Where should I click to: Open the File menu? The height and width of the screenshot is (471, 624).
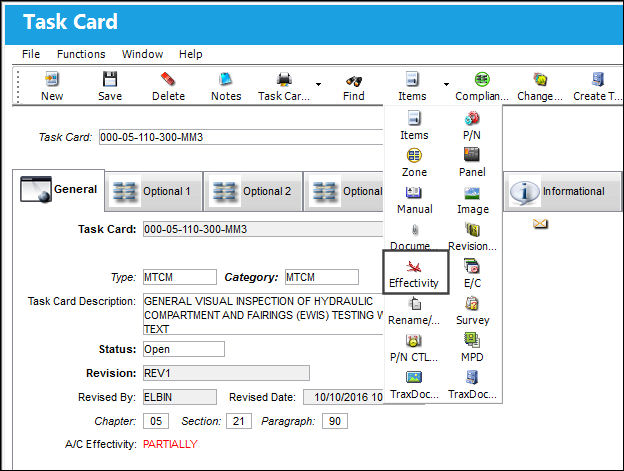click(x=31, y=54)
